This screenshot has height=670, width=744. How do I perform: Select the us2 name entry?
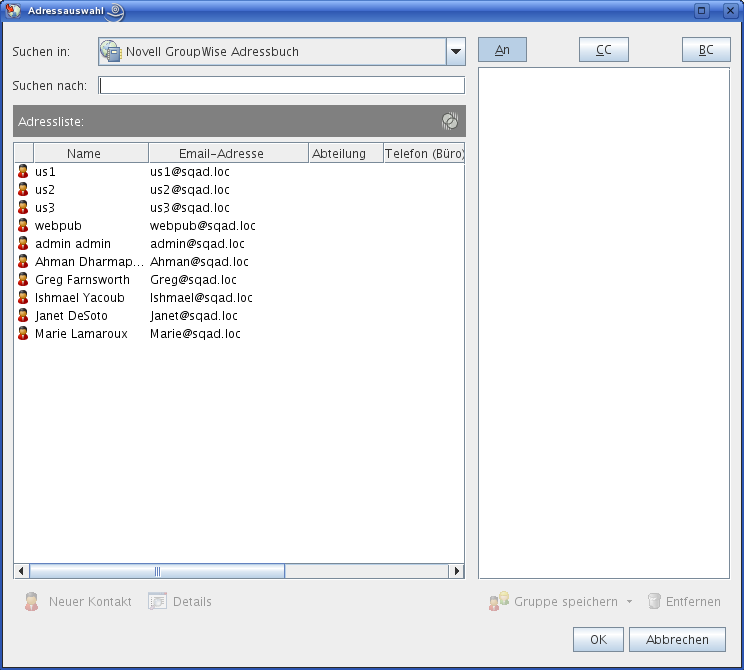click(45, 190)
